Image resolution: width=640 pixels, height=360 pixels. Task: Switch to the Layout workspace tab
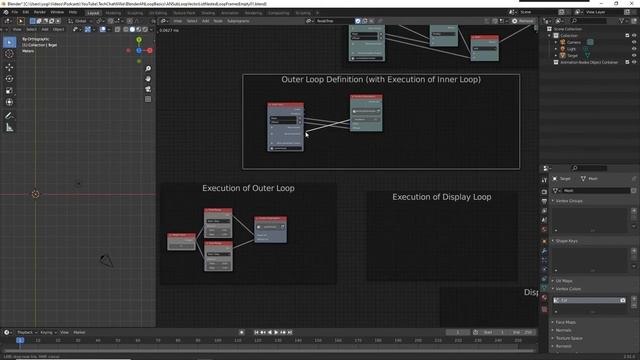[x=93, y=13]
